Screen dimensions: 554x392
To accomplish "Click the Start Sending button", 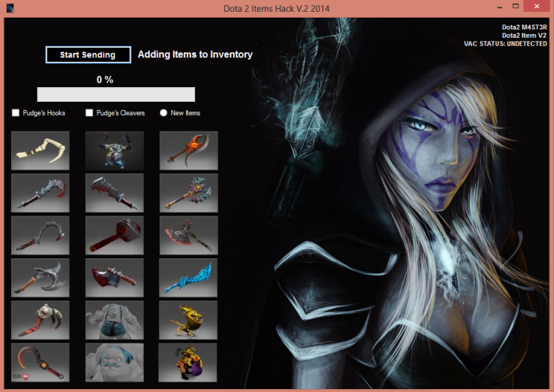I will [x=89, y=55].
